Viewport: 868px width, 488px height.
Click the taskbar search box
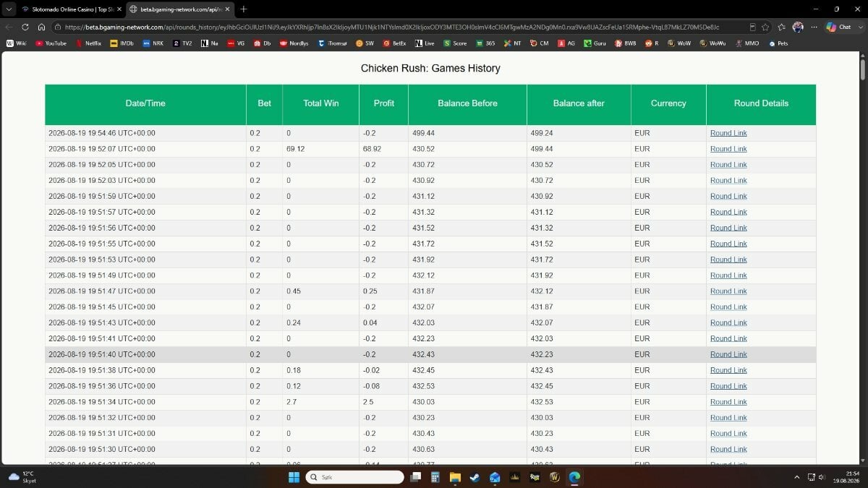click(354, 477)
